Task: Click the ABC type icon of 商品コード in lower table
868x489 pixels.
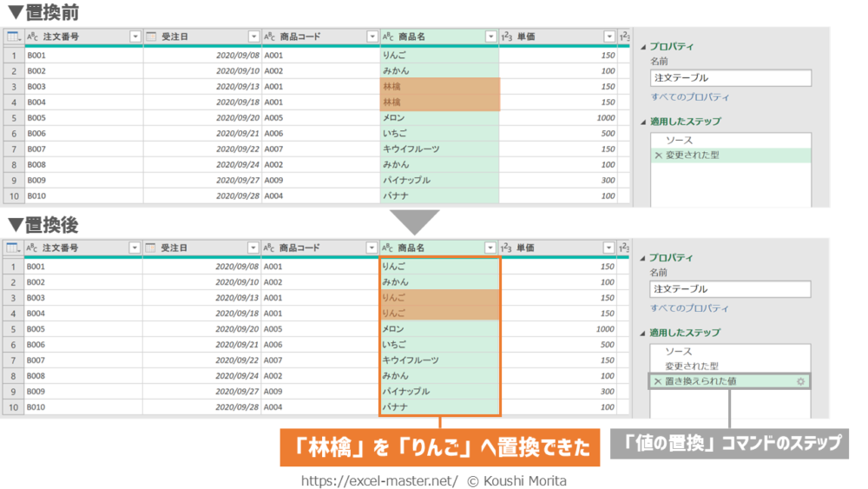Action: click(269, 248)
